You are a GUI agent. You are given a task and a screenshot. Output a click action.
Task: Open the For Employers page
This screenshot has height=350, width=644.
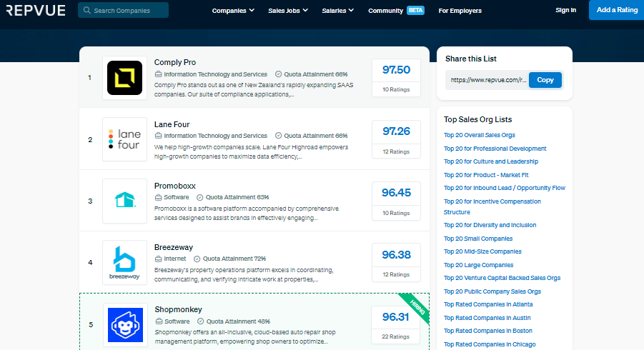point(460,11)
